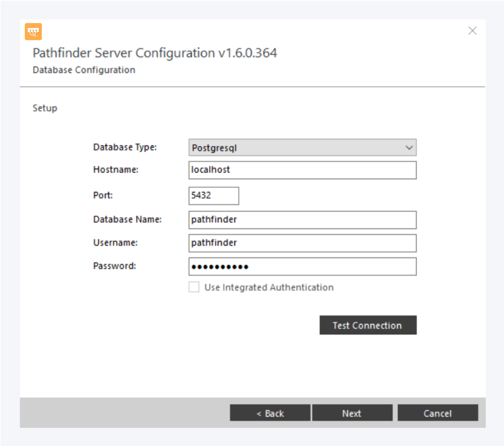Place cursor in the Username field
Viewport: 504px width, 446px height.
tap(302, 243)
